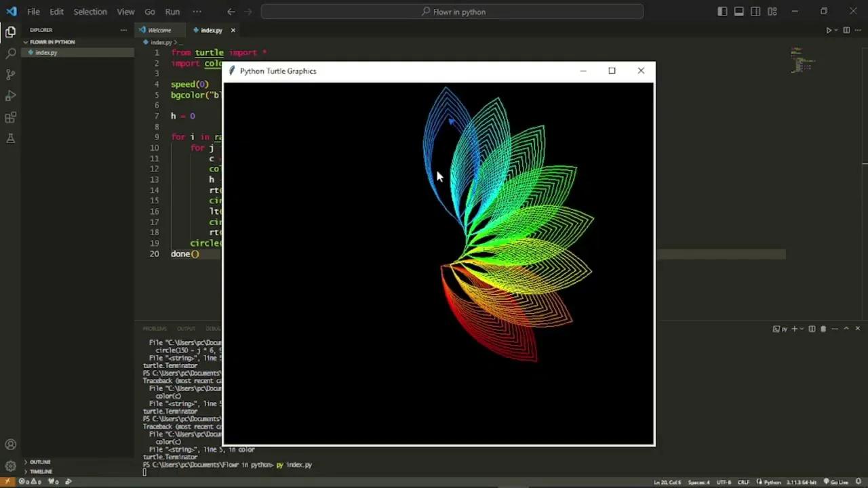The height and width of the screenshot is (488, 868).
Task: Expand the Outline section
Action: (39, 462)
